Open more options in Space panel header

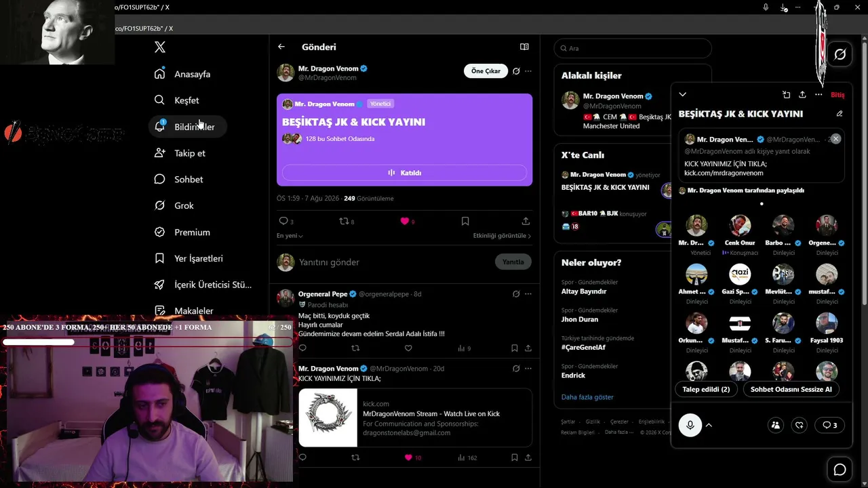point(818,95)
